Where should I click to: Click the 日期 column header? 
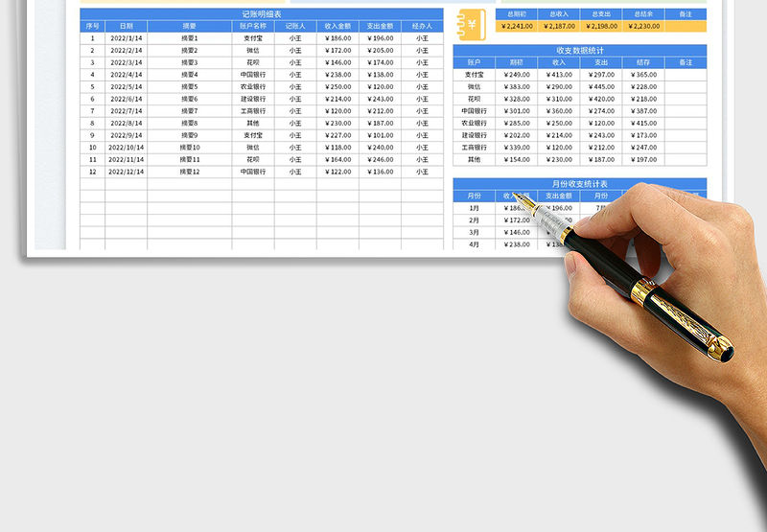[126, 26]
